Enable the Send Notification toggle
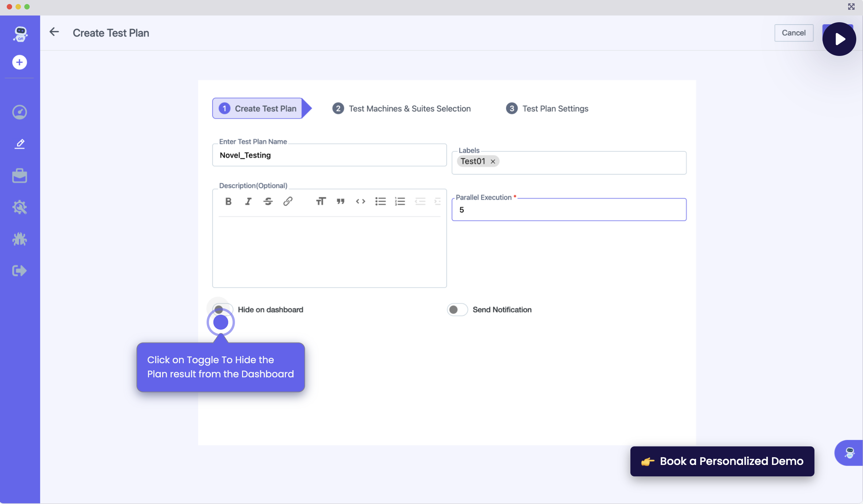863x504 pixels. pyautogui.click(x=457, y=310)
